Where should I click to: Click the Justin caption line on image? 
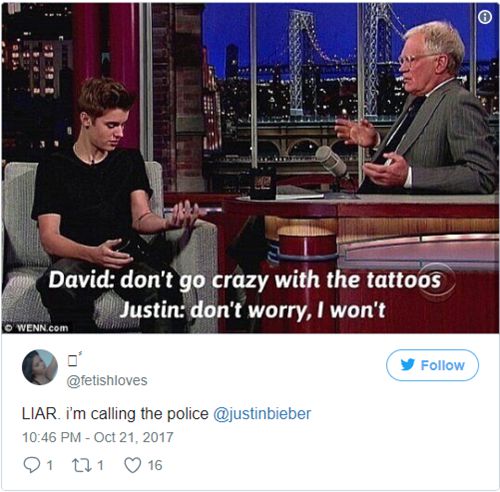pos(253,310)
